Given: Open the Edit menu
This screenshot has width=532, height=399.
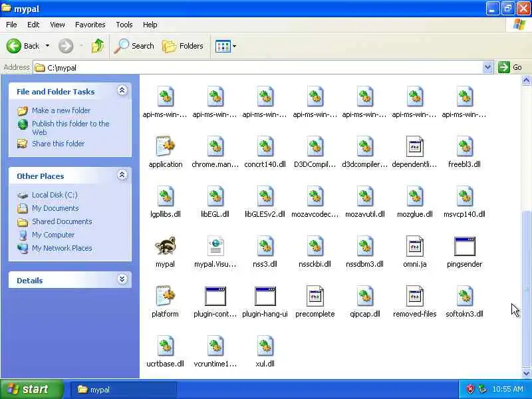Looking at the screenshot, I should coord(33,25).
